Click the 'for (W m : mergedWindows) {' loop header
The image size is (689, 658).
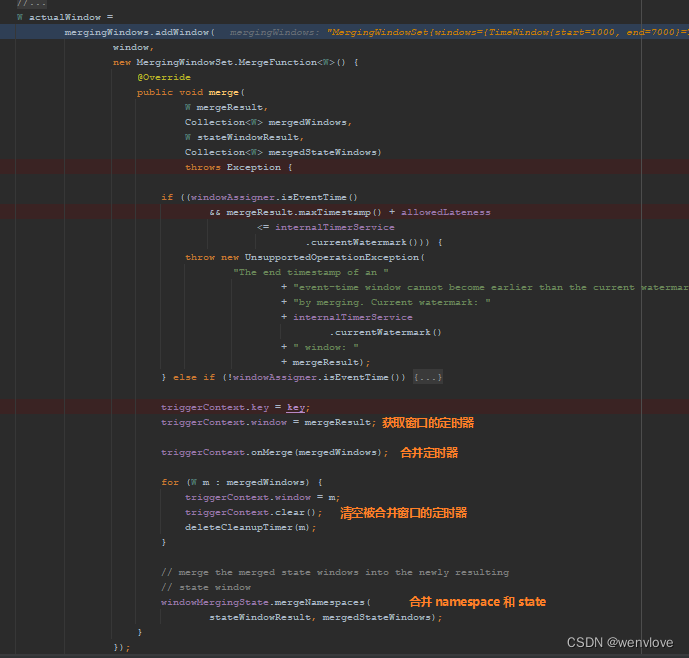point(242,482)
